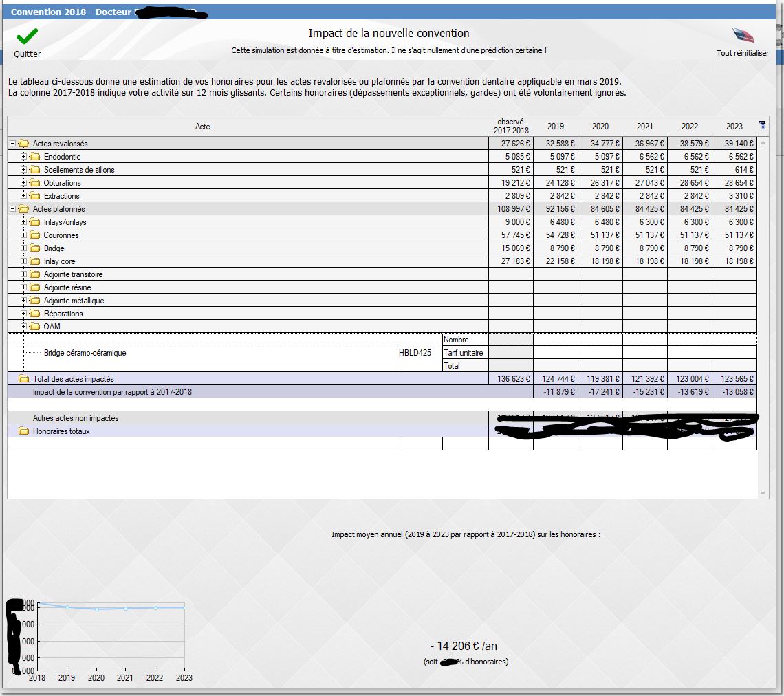784x696 pixels.
Task: Click the Bridge folder icon
Action: [34, 248]
